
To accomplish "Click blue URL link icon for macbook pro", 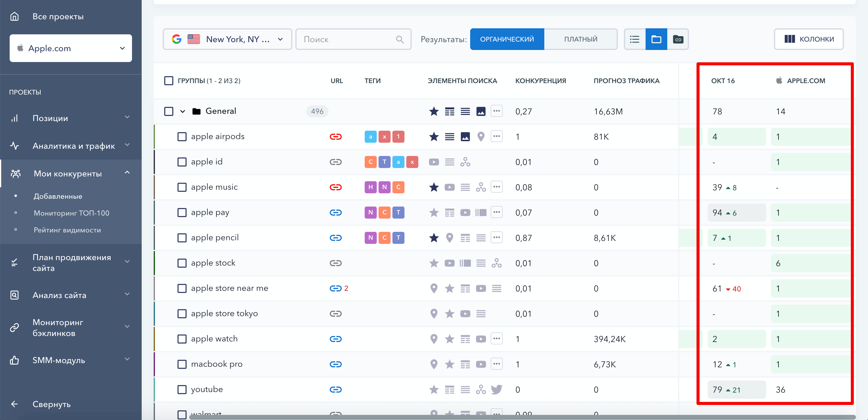I will point(335,364).
